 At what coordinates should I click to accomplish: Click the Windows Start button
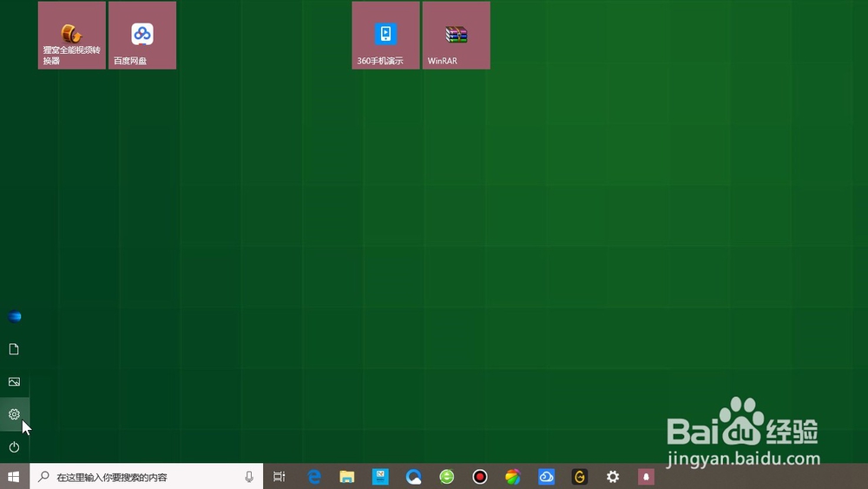tap(15, 476)
